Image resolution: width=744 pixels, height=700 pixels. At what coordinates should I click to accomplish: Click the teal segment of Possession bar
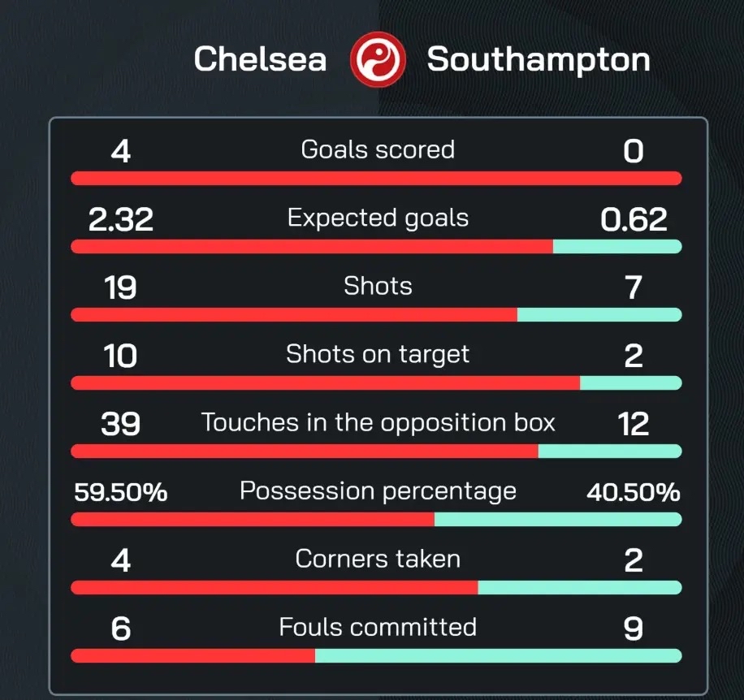(x=558, y=519)
